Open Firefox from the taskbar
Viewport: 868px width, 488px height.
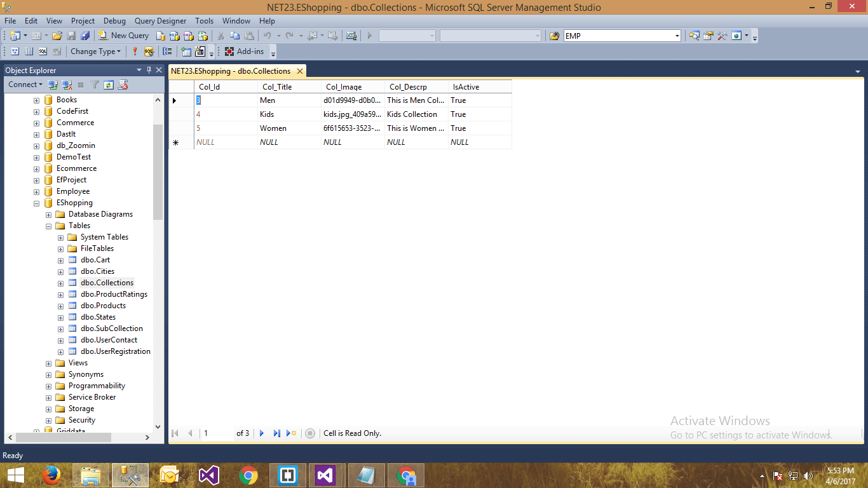51,475
